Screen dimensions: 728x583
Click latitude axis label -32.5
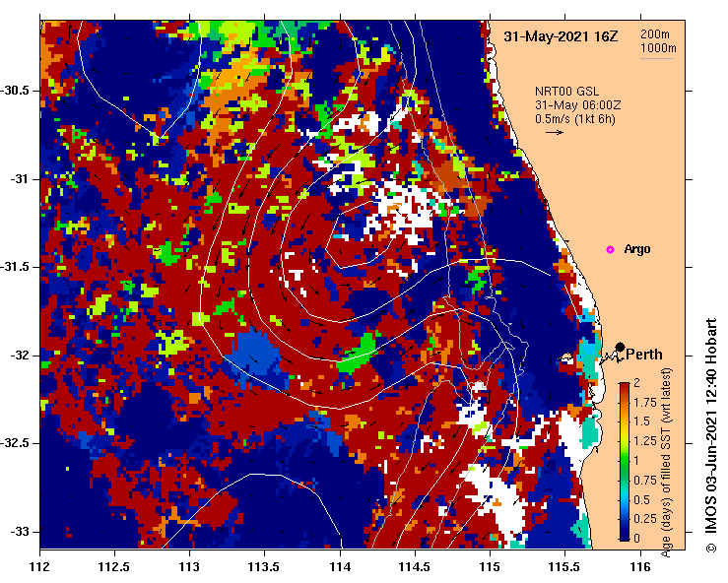click(x=15, y=443)
